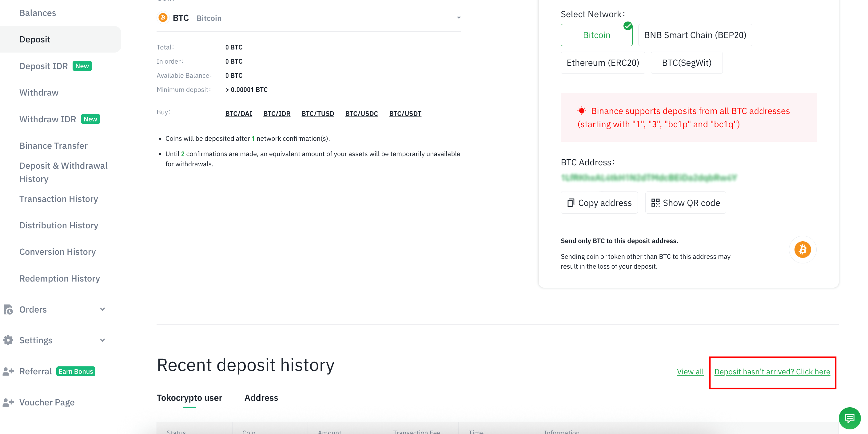Screen dimensions: 868x434
Task: Click the Settings gear icon in sidebar
Action: [8, 340]
